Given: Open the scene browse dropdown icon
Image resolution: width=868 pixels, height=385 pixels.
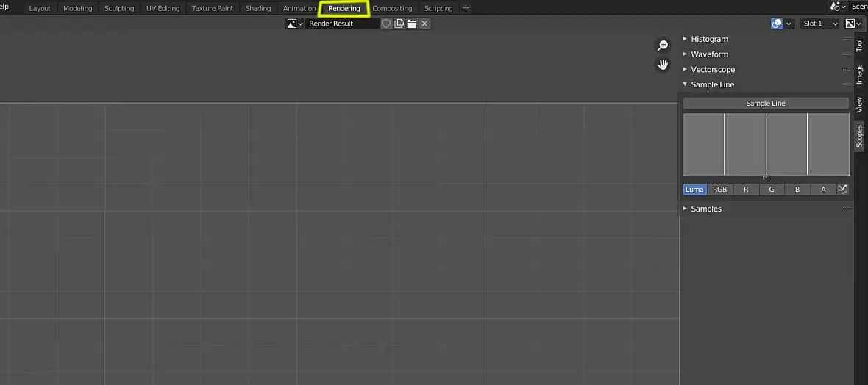Looking at the screenshot, I should click(x=838, y=7).
